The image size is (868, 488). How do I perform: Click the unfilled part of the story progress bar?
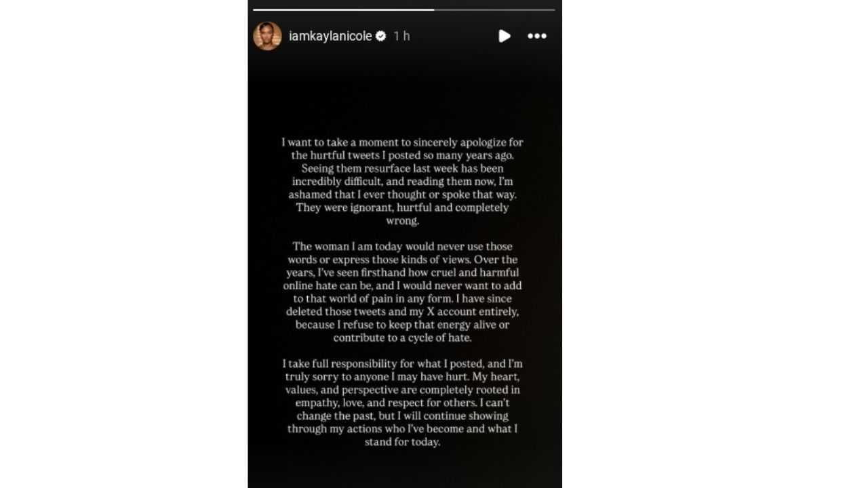[x=494, y=9]
